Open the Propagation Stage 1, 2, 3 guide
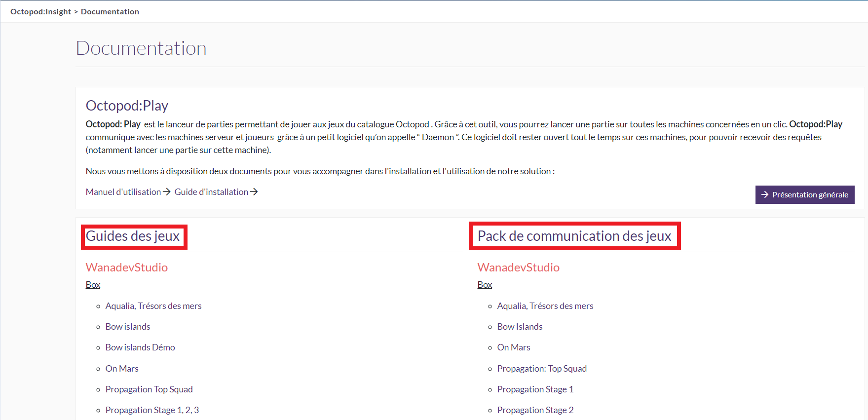This screenshot has width=868, height=420. click(x=152, y=410)
